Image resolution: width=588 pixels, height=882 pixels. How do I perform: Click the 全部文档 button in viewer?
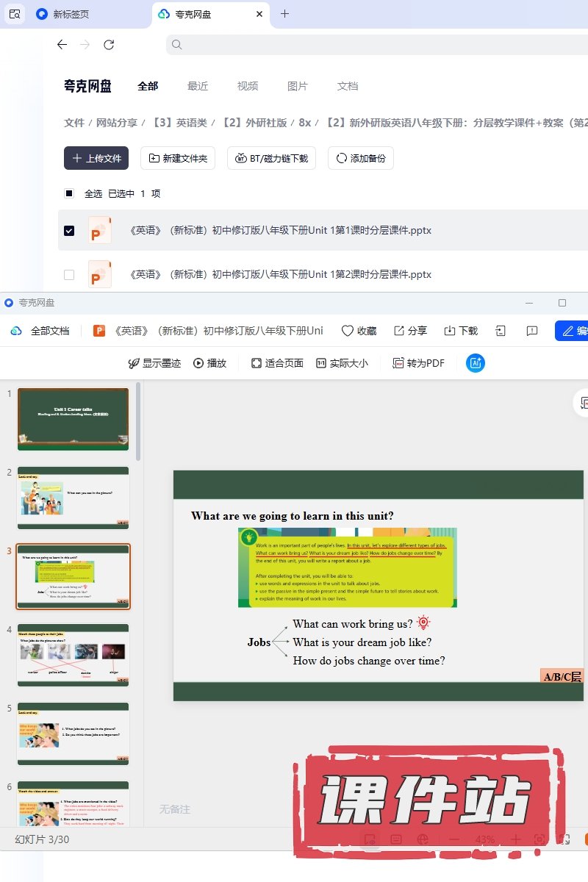tap(40, 331)
